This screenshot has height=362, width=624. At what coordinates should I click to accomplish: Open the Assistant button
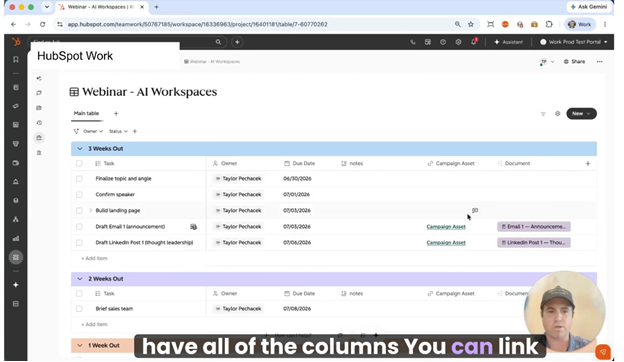509,42
